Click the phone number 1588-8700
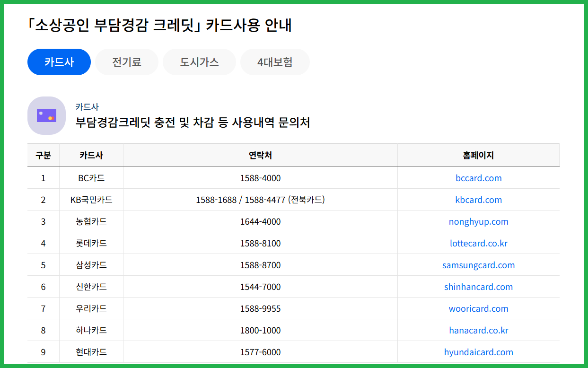Screen dimensions: 588x368 tap(260, 265)
